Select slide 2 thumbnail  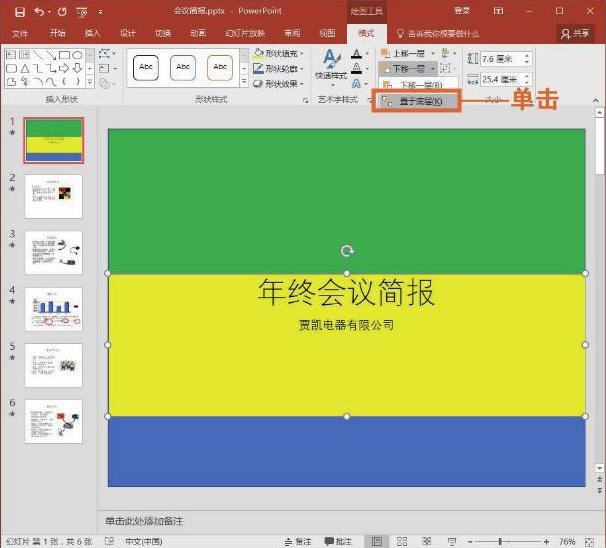click(x=54, y=196)
